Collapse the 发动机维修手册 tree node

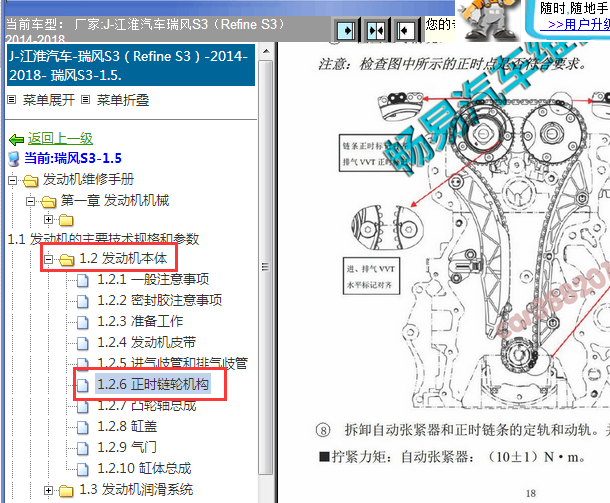12,181
